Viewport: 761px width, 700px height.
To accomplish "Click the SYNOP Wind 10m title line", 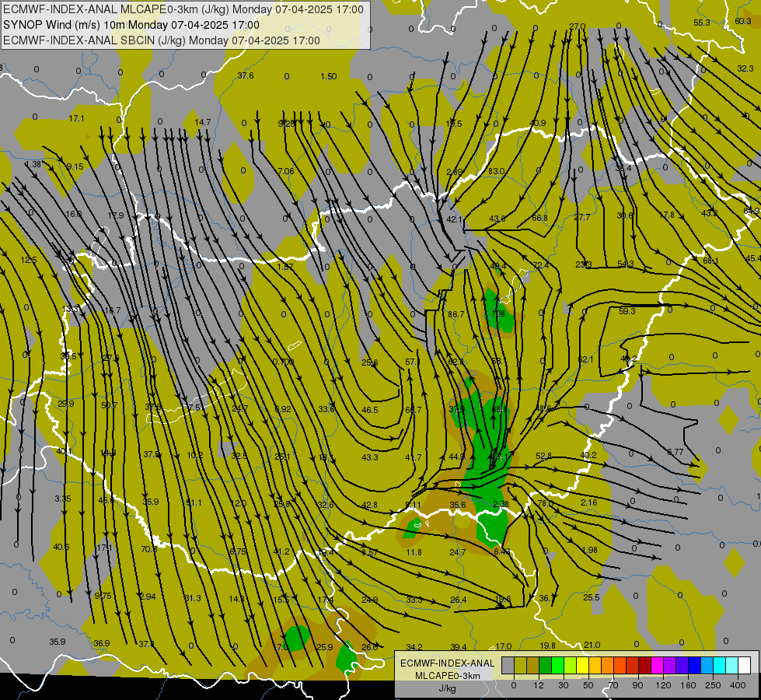I will click(131, 25).
